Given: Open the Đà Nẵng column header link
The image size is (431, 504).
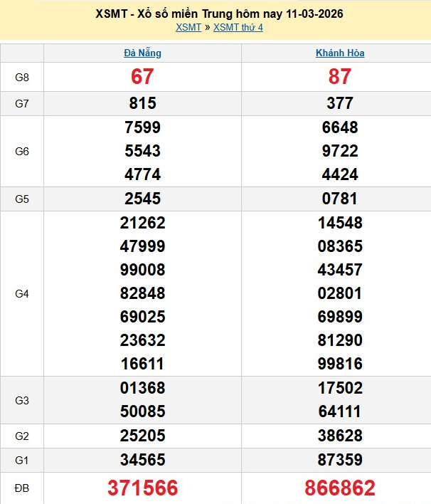Looking at the screenshot, I should click(142, 53).
